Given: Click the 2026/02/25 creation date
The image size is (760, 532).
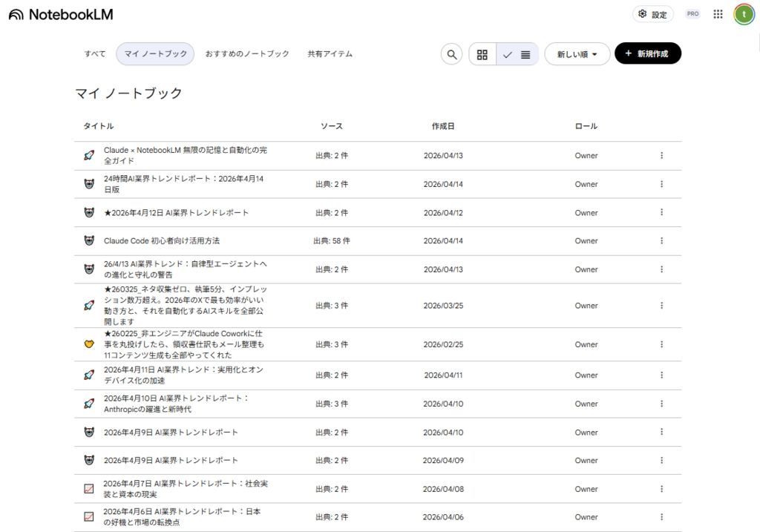Looking at the screenshot, I should point(443,344).
